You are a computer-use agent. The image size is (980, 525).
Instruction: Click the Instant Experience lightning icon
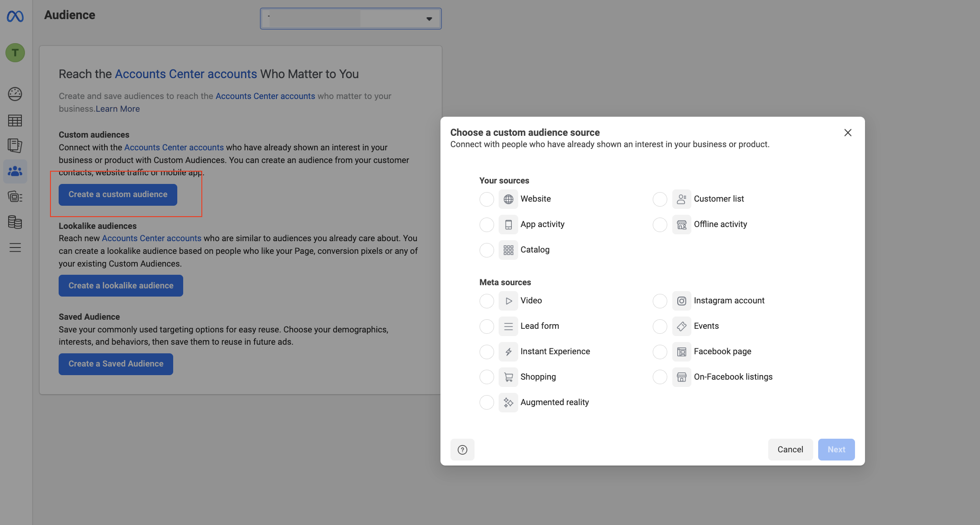click(x=508, y=352)
